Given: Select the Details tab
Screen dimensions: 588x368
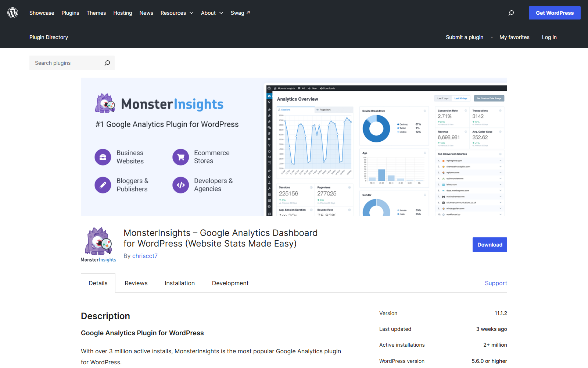Looking at the screenshot, I should pos(98,283).
